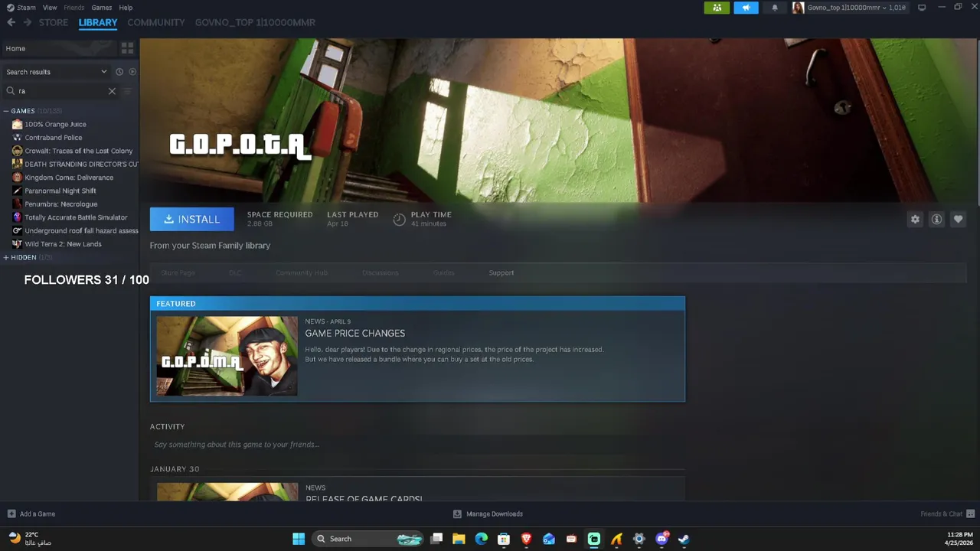
Task: Click the profile avatar picture
Action: tap(798, 8)
